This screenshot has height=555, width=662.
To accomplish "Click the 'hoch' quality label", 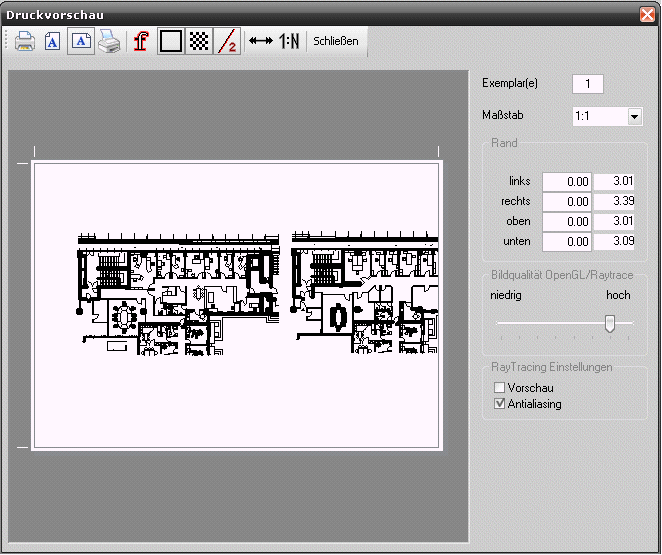I will tap(618, 295).
